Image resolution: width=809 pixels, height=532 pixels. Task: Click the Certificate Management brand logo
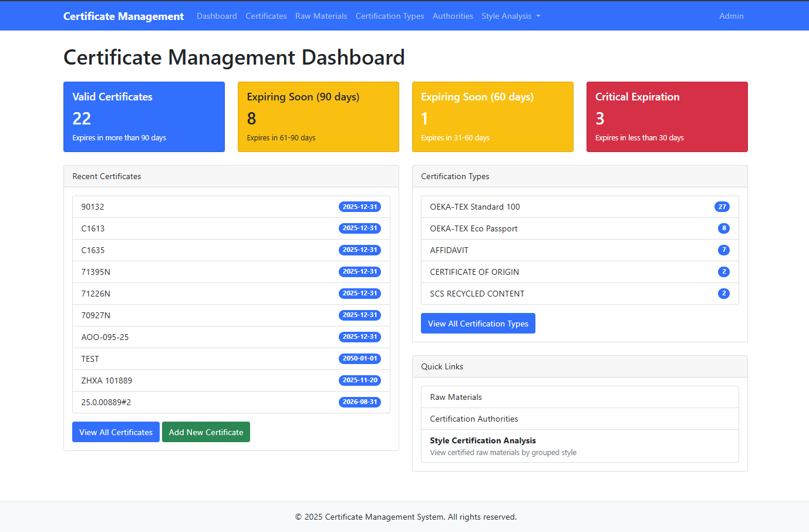click(x=123, y=16)
